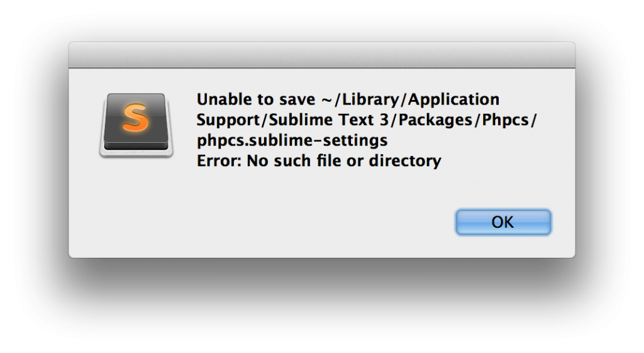
Task: Click the Sublime Text app icon
Action: tap(136, 125)
